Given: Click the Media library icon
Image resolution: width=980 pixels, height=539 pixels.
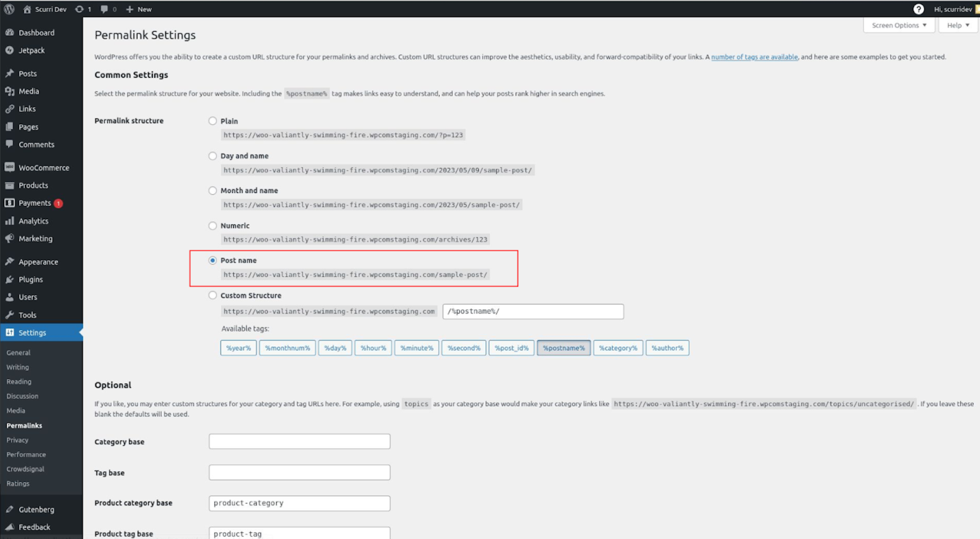Looking at the screenshot, I should point(10,91).
